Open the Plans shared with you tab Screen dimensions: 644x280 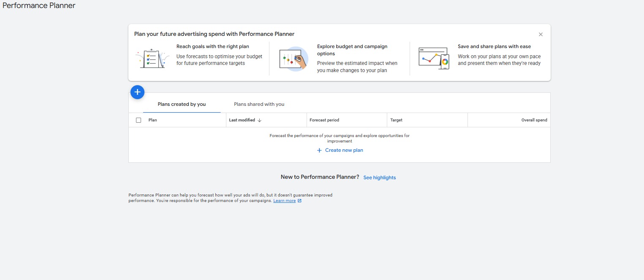[259, 104]
